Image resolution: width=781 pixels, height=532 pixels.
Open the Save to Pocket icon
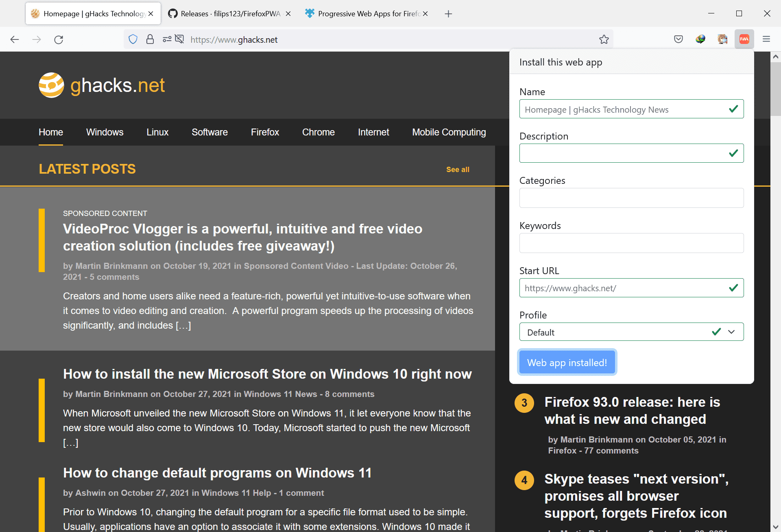pyautogui.click(x=678, y=39)
